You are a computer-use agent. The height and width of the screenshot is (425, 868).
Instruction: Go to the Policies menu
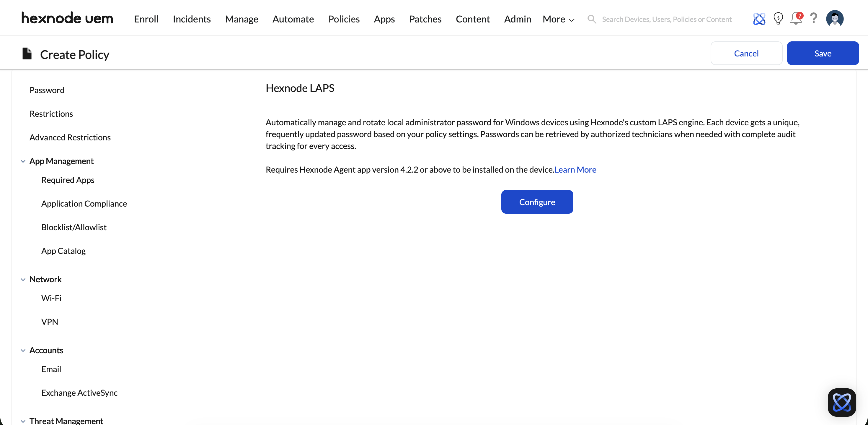pyautogui.click(x=344, y=19)
